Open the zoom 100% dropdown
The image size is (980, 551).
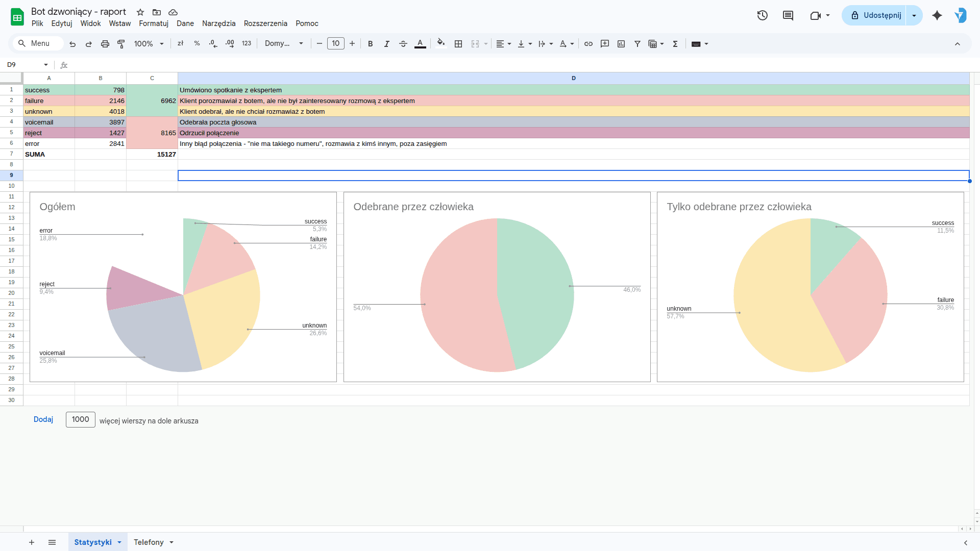149,44
